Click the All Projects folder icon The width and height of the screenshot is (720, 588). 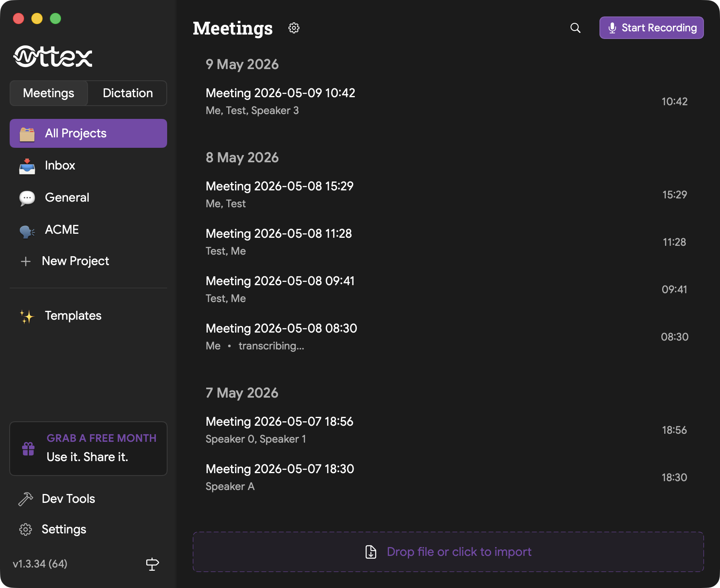[x=27, y=134]
